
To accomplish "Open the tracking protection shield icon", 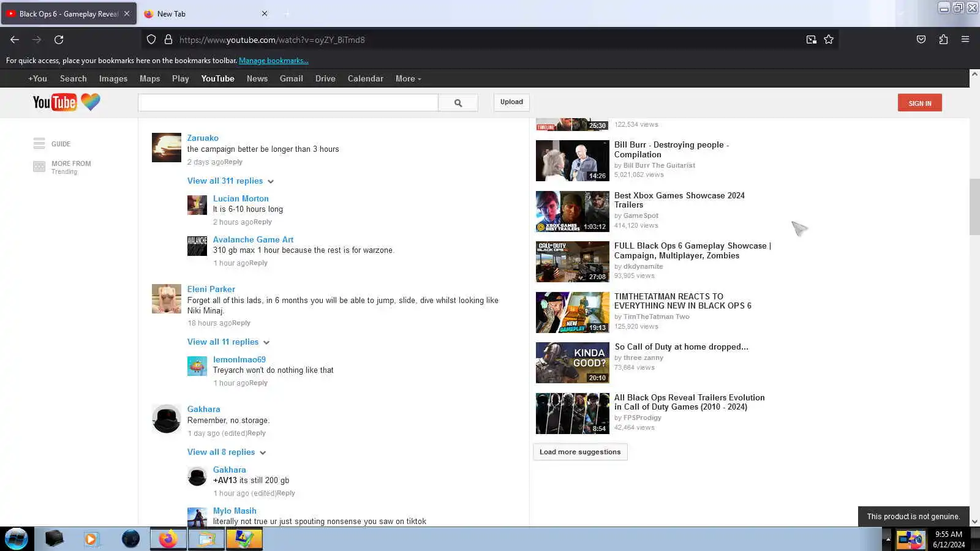I will 151,40.
